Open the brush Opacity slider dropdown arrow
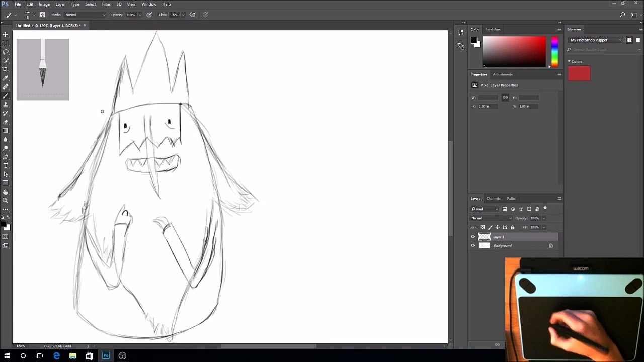 point(140,15)
